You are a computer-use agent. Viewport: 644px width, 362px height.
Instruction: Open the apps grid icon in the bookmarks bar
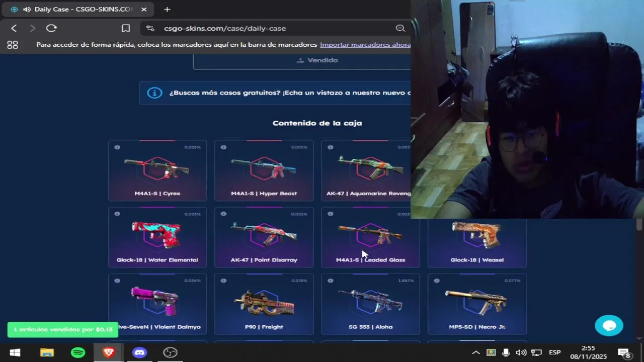[x=13, y=45]
